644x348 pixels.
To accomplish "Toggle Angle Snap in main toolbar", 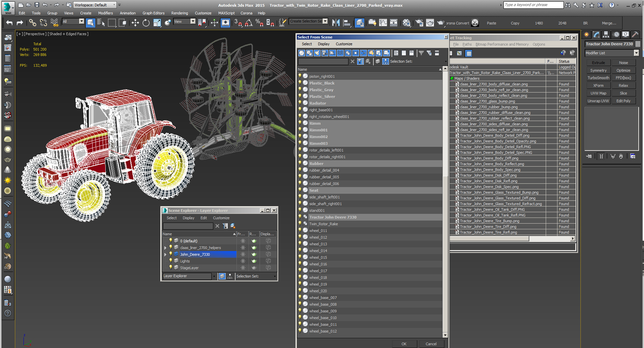I will pos(248,23).
